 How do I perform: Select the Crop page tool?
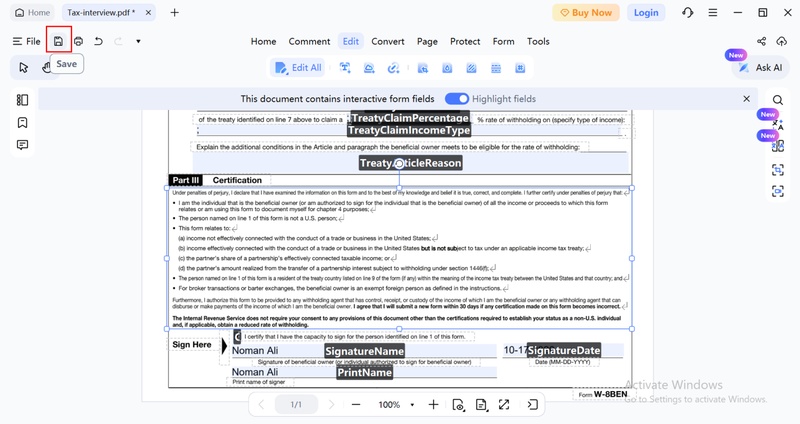pos(422,68)
